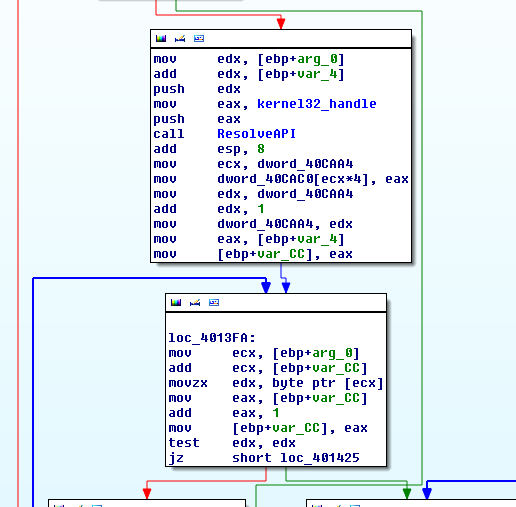This screenshot has height=507, width=516.
Task: Click mov [ebp+var_CC], eax in the ResolveAPI block
Action: [x=253, y=254]
